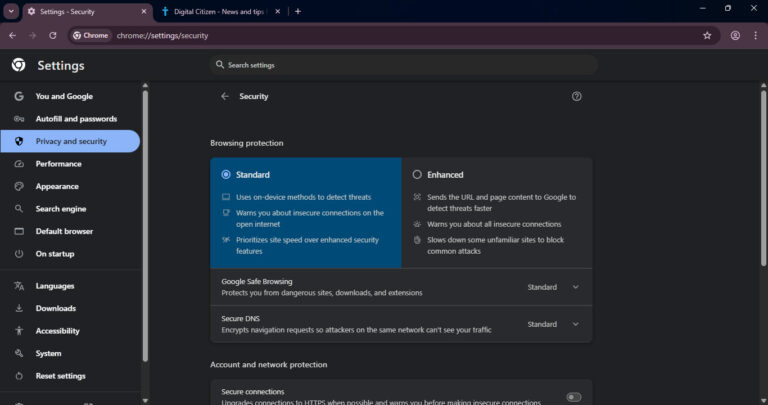Open Autofill and passwords settings
Screen dimensions: 768x405
click(71, 119)
